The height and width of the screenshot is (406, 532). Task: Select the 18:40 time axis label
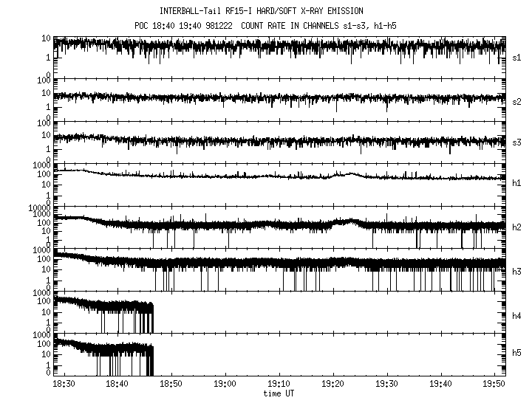click(x=117, y=385)
